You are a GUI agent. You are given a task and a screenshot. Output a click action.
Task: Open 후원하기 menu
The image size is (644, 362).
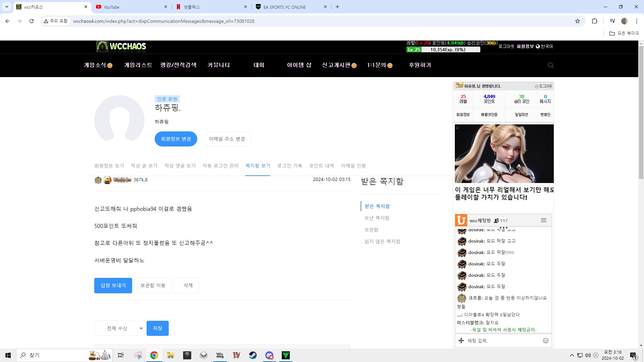coord(420,65)
